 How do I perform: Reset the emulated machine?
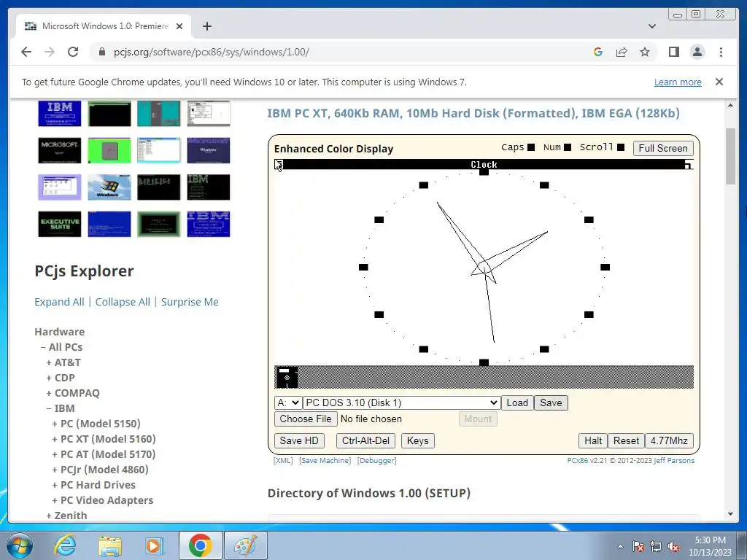[626, 441]
